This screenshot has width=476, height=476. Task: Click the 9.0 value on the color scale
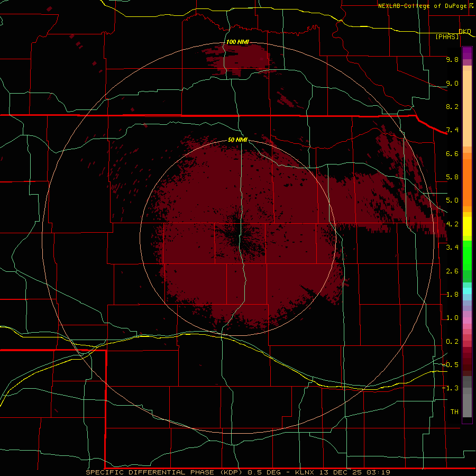(452, 83)
